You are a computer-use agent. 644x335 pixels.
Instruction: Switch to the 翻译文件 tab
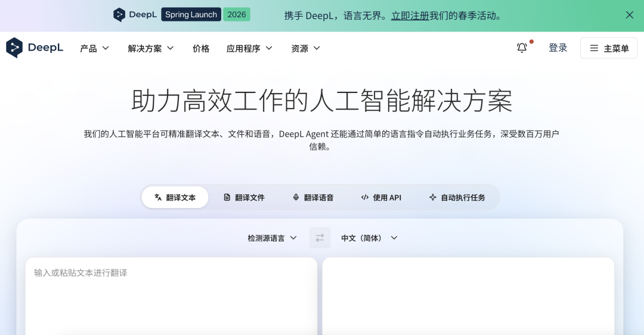244,197
